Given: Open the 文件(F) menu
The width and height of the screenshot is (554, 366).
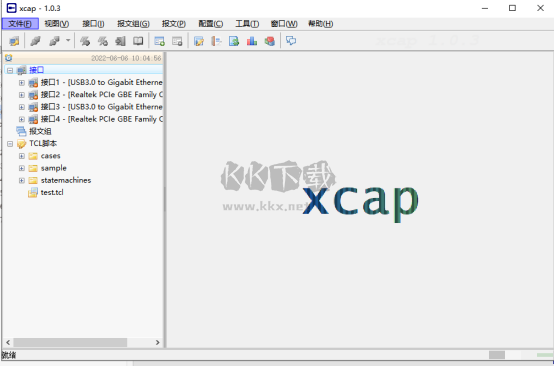Looking at the screenshot, I should click(20, 24).
